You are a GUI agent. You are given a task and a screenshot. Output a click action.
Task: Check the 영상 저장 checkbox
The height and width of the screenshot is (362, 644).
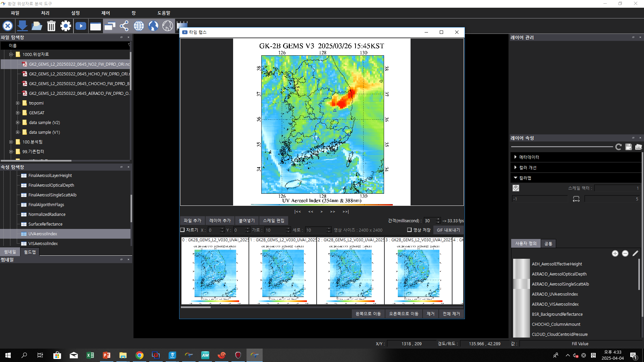point(409,230)
